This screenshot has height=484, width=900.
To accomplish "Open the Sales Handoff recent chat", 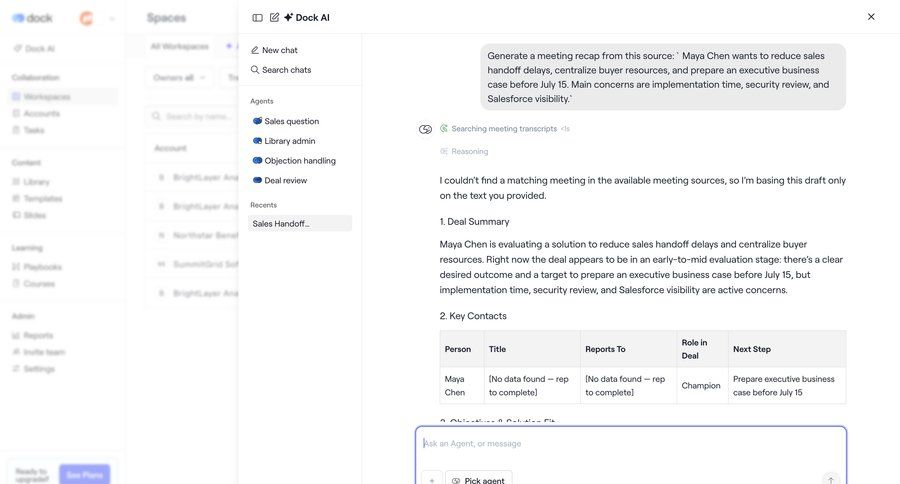I will tap(300, 223).
